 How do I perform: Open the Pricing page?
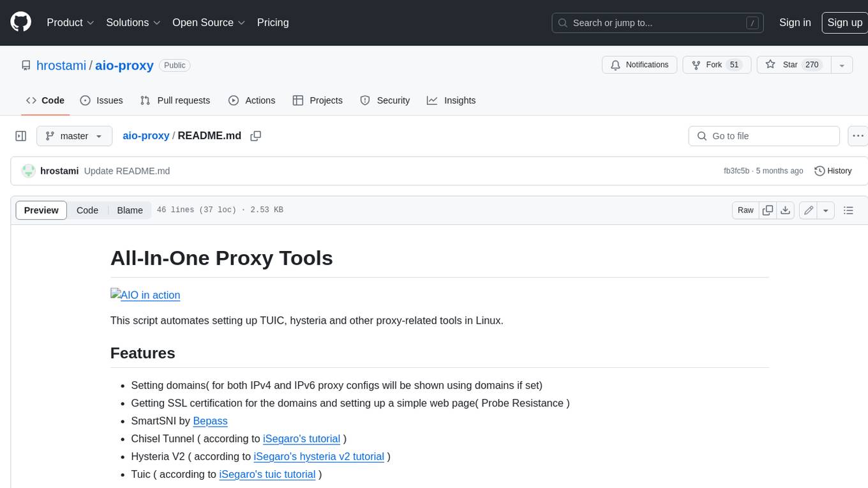[273, 22]
